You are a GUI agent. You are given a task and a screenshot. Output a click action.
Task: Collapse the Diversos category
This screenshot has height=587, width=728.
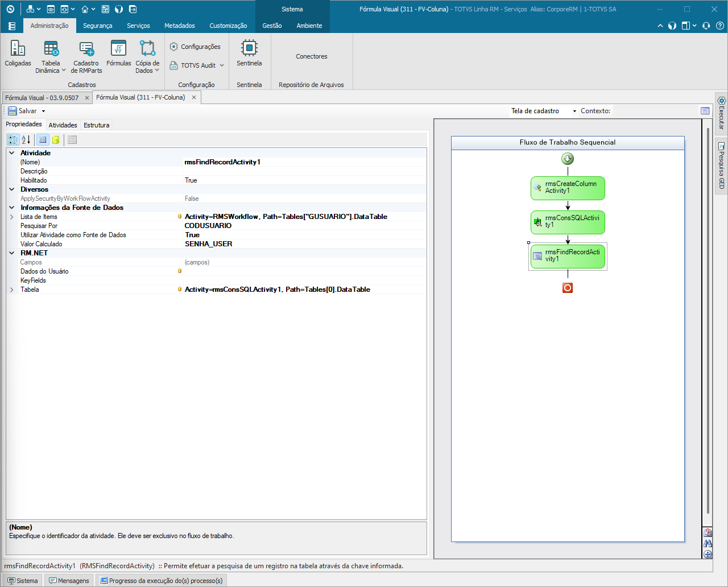pos(12,189)
